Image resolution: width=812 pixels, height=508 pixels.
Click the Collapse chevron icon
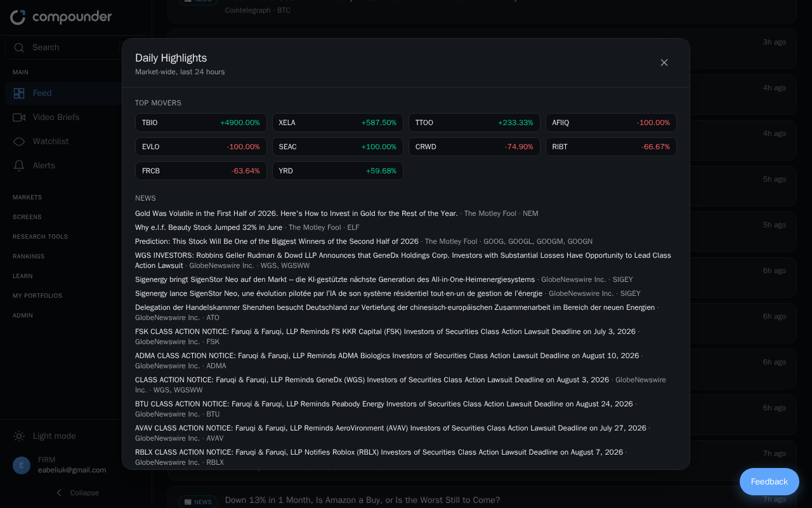coord(60,493)
